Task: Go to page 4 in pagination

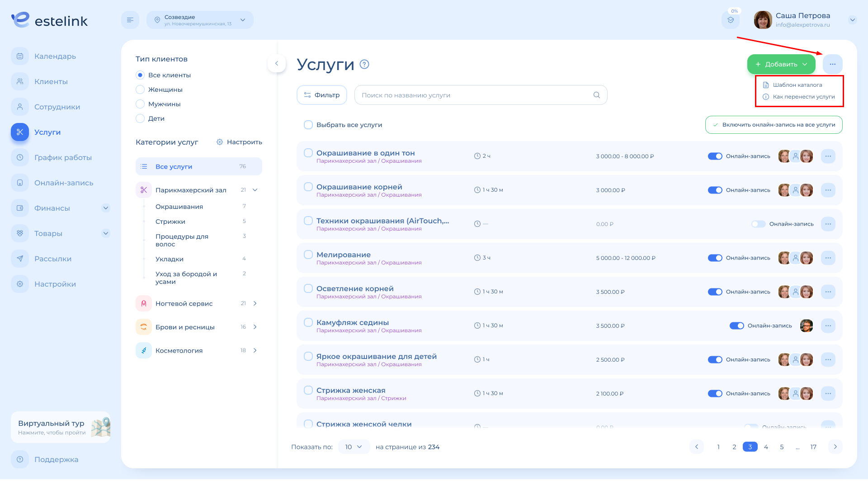Action: click(766, 447)
